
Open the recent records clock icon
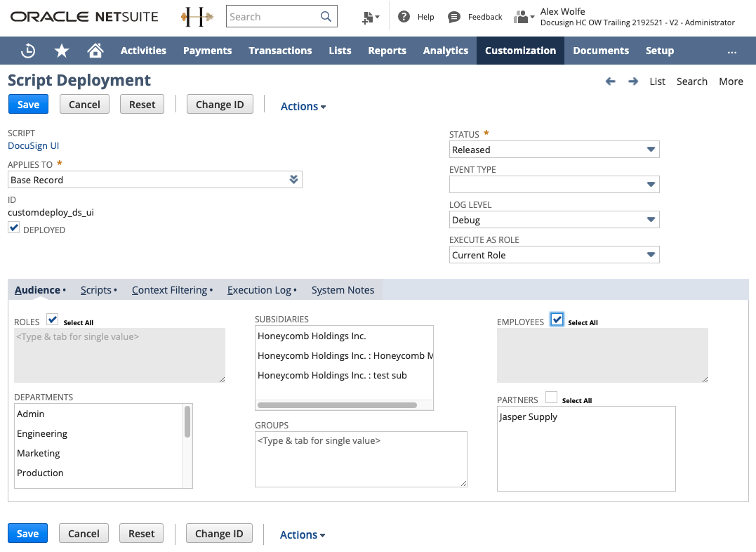point(28,50)
